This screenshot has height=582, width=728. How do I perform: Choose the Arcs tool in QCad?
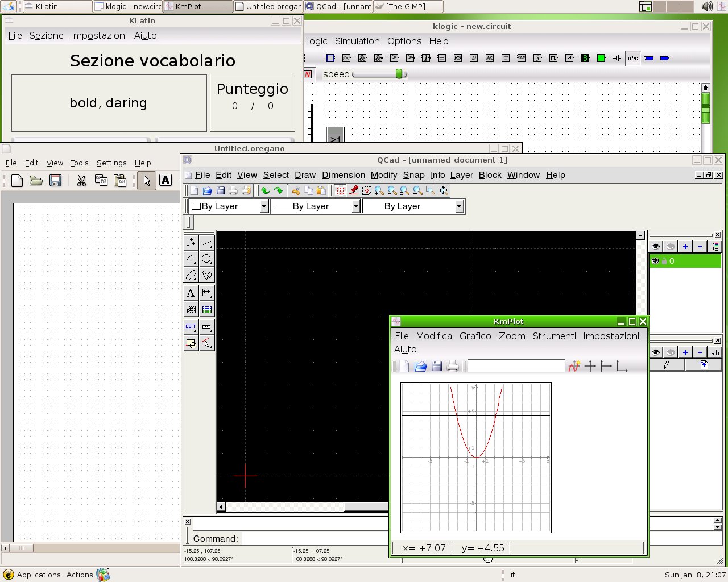191,259
